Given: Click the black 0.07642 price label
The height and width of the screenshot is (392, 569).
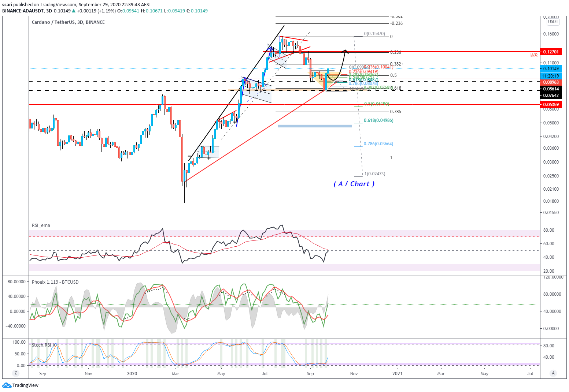Looking at the screenshot, I should [x=551, y=96].
